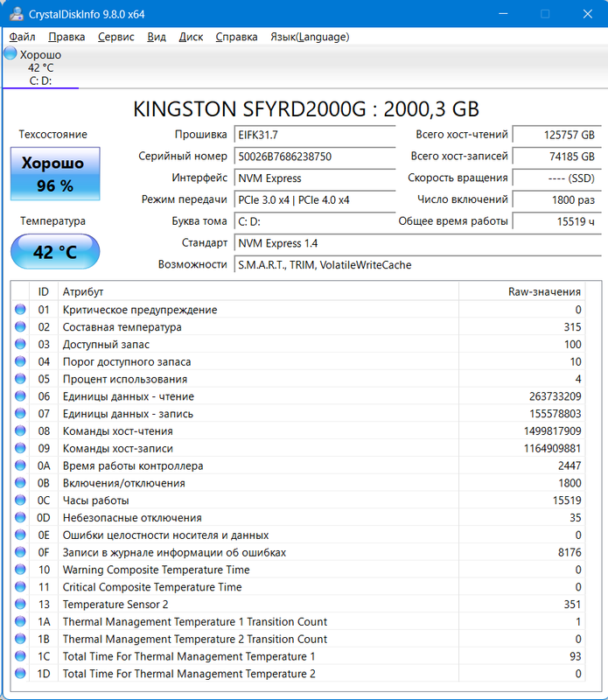Click total host writes value 74185 GB

[x=556, y=157]
